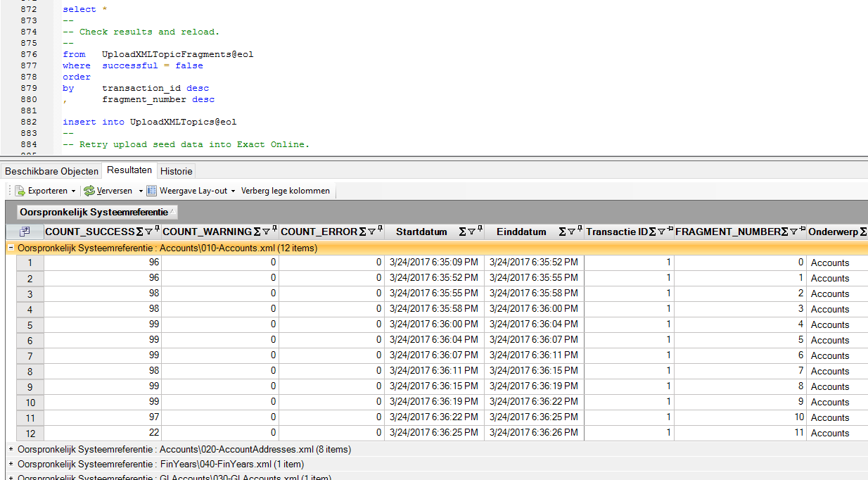Click the grid select-all corner icon
Viewport: 868px width, 480px height.
[25, 232]
